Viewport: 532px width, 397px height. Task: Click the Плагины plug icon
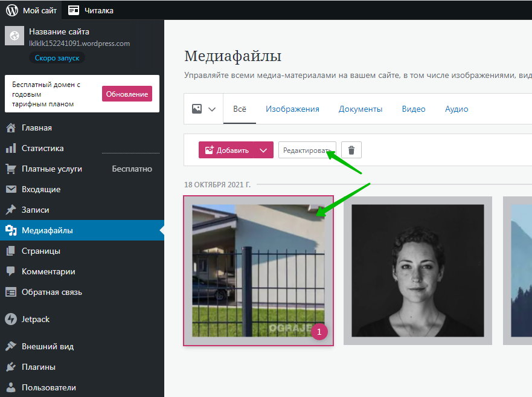[11, 367]
